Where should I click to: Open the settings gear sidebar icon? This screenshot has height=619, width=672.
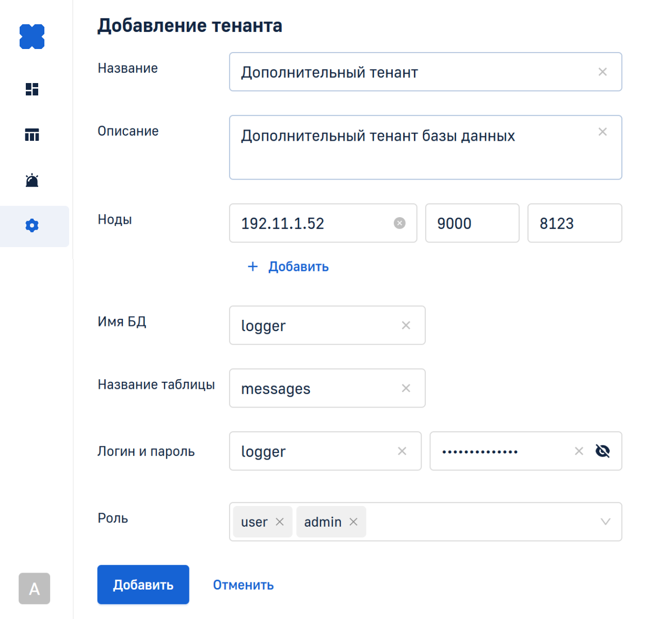click(32, 226)
